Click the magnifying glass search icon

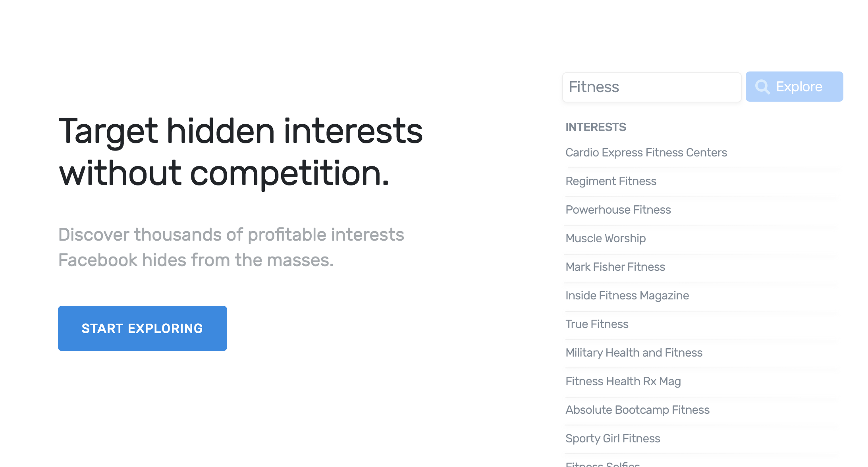[x=762, y=87]
